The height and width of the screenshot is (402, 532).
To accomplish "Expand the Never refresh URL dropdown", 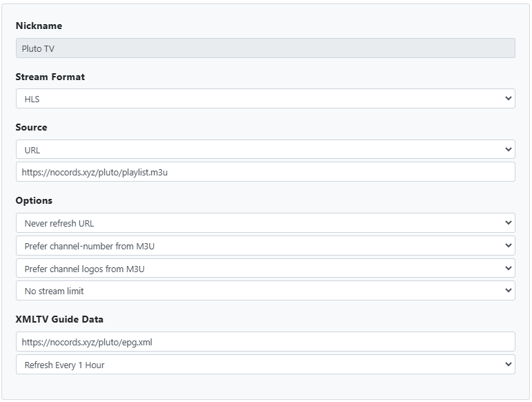I will click(x=265, y=223).
